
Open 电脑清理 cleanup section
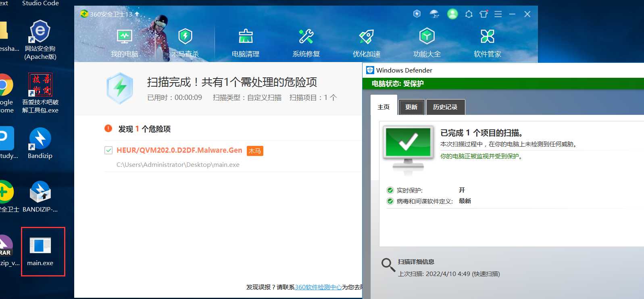(x=246, y=43)
